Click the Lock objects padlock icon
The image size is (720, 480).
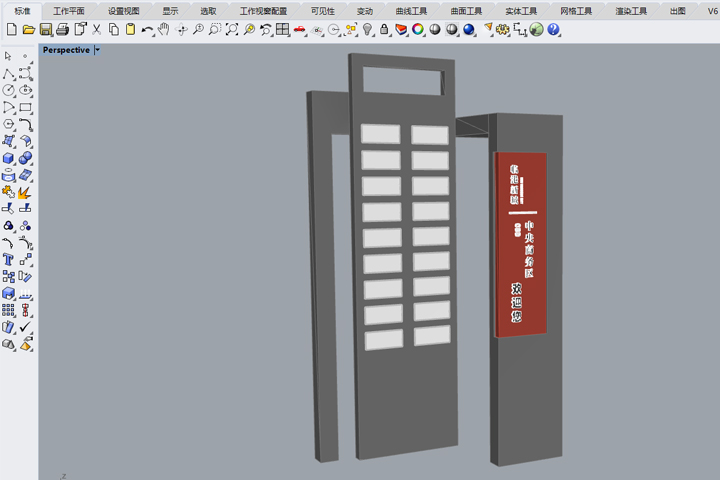click(x=384, y=30)
